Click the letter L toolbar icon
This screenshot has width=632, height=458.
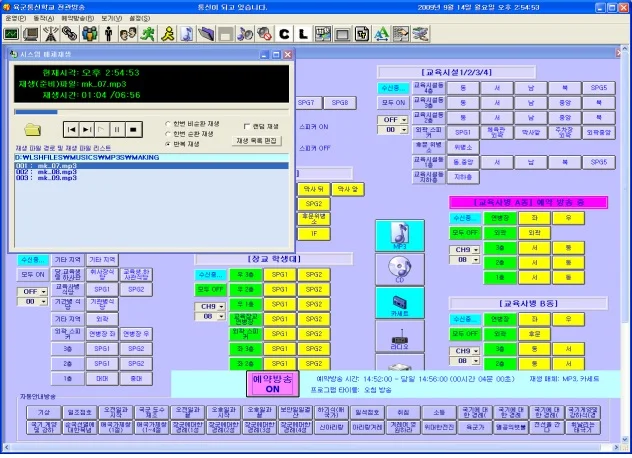pos(303,34)
